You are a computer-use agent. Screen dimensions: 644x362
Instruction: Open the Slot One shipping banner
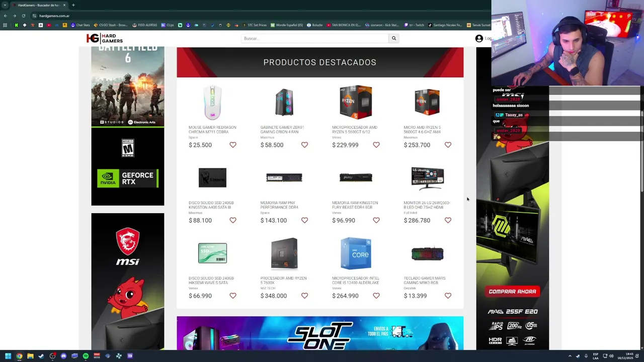click(320, 333)
